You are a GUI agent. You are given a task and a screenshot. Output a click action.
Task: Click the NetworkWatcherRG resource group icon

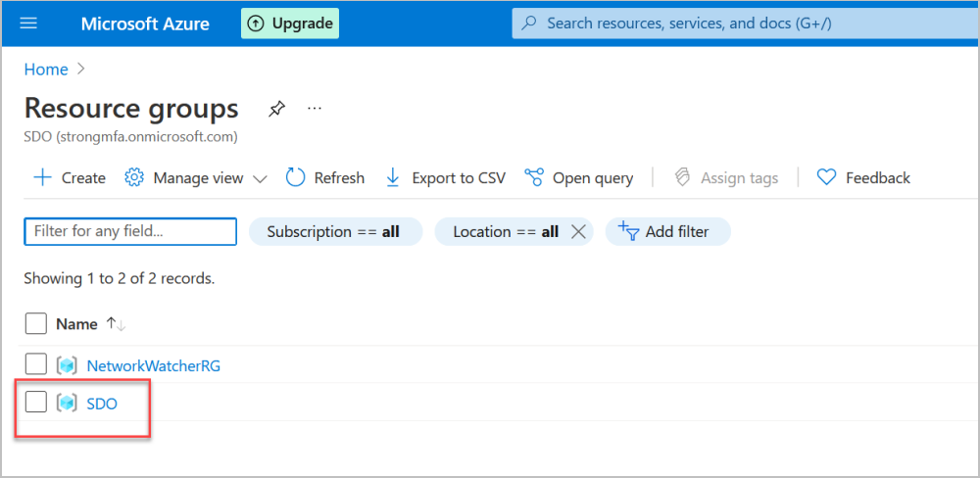point(67,365)
